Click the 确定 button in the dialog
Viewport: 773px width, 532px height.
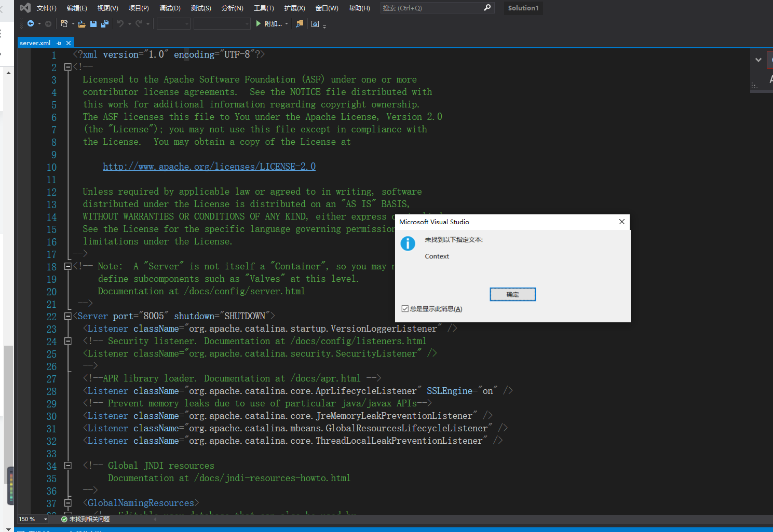pyautogui.click(x=512, y=294)
